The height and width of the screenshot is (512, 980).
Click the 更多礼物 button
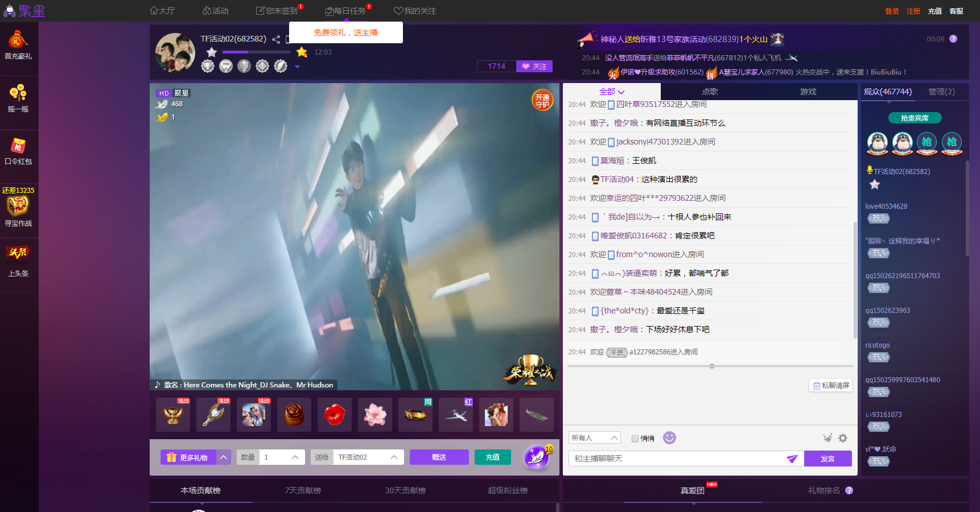click(188, 457)
